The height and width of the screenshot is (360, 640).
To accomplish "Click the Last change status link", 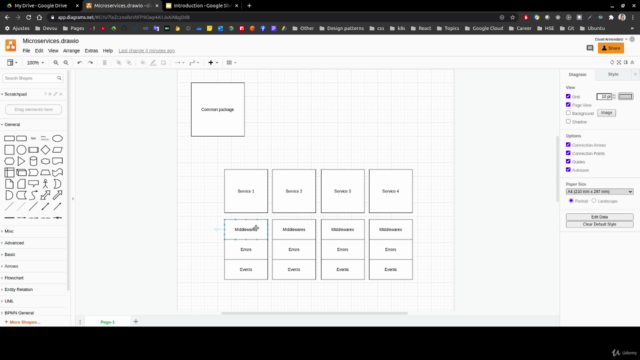I will (147, 51).
